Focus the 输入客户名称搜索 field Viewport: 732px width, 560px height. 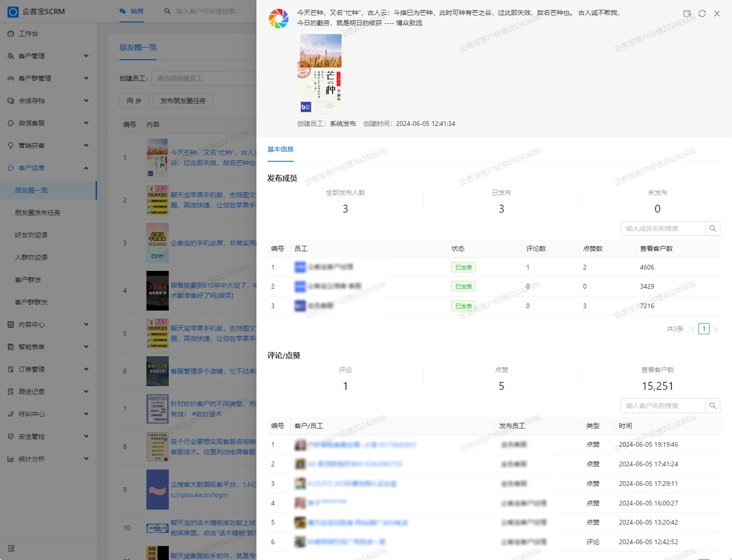[x=663, y=406]
